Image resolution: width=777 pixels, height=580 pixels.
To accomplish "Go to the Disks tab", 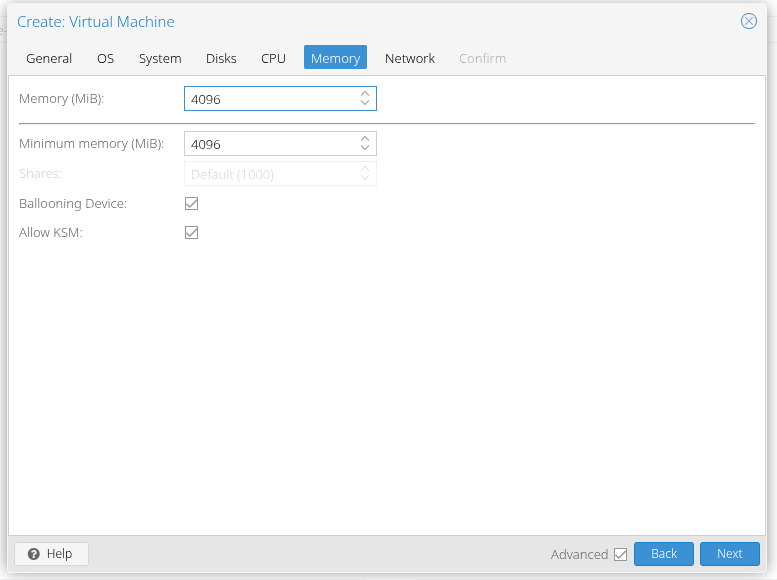I will (221, 58).
